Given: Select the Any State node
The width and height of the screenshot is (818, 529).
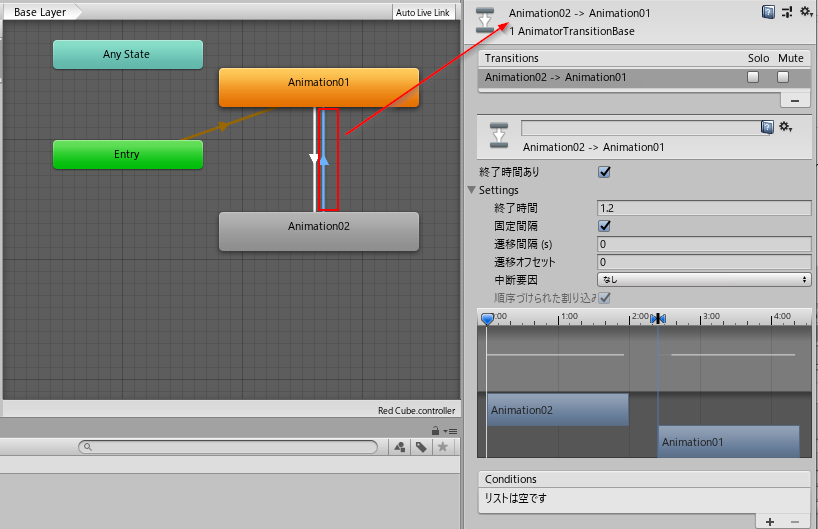Looking at the screenshot, I should click(128, 54).
